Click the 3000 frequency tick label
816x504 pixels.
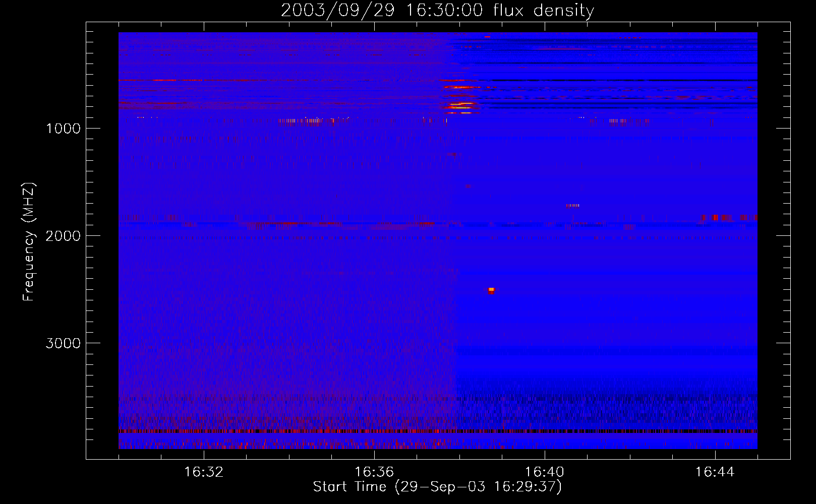pos(63,343)
